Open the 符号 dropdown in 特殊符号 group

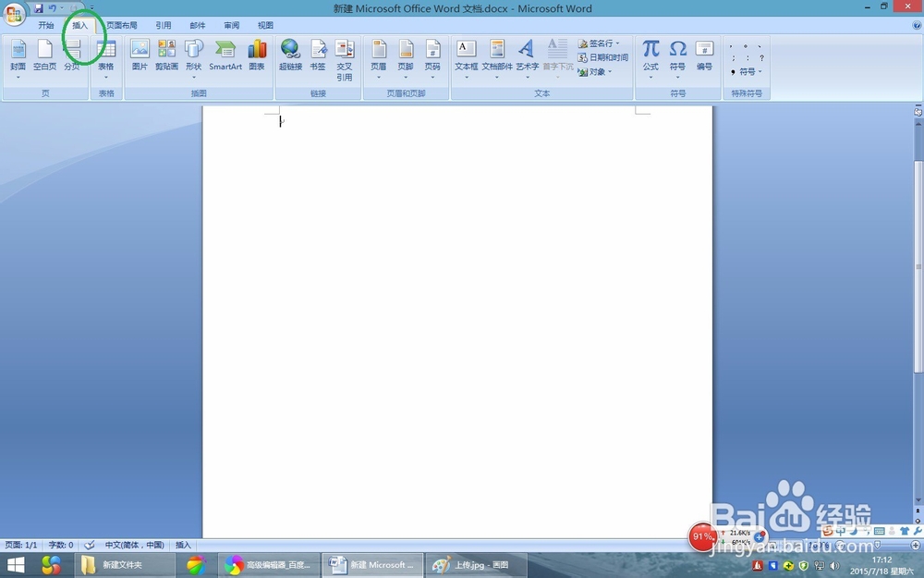[747, 72]
